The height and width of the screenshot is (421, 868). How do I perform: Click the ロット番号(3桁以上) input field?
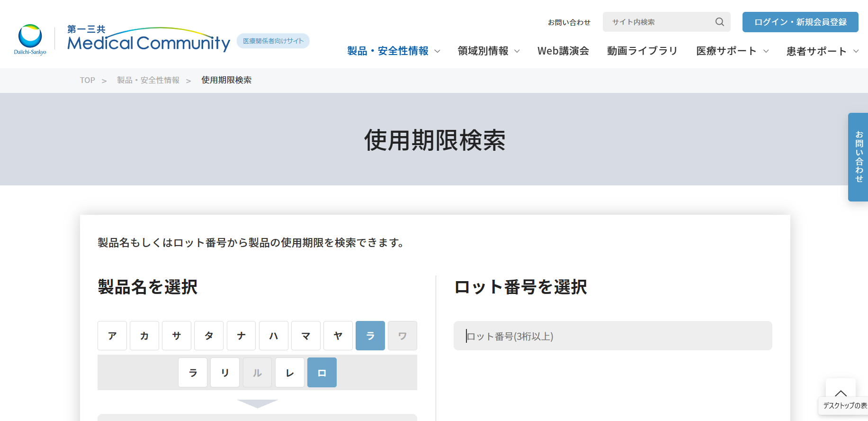point(613,336)
